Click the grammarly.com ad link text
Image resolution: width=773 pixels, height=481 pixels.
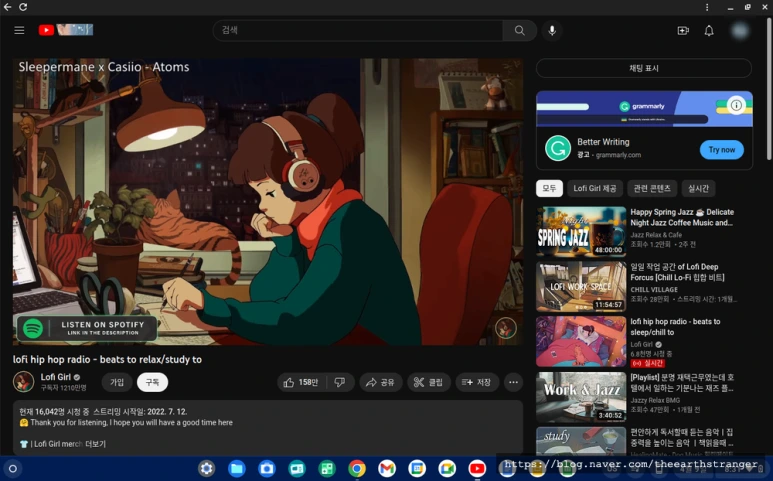click(618, 155)
